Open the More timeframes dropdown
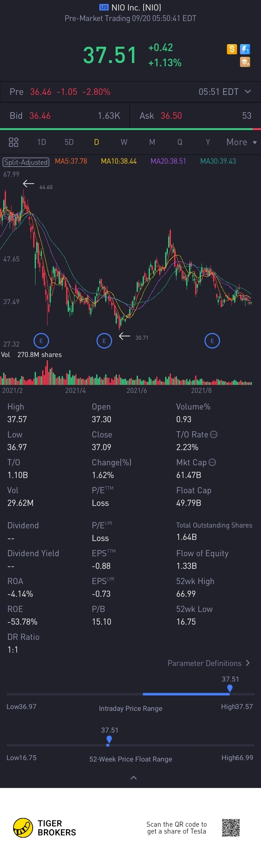 click(241, 142)
